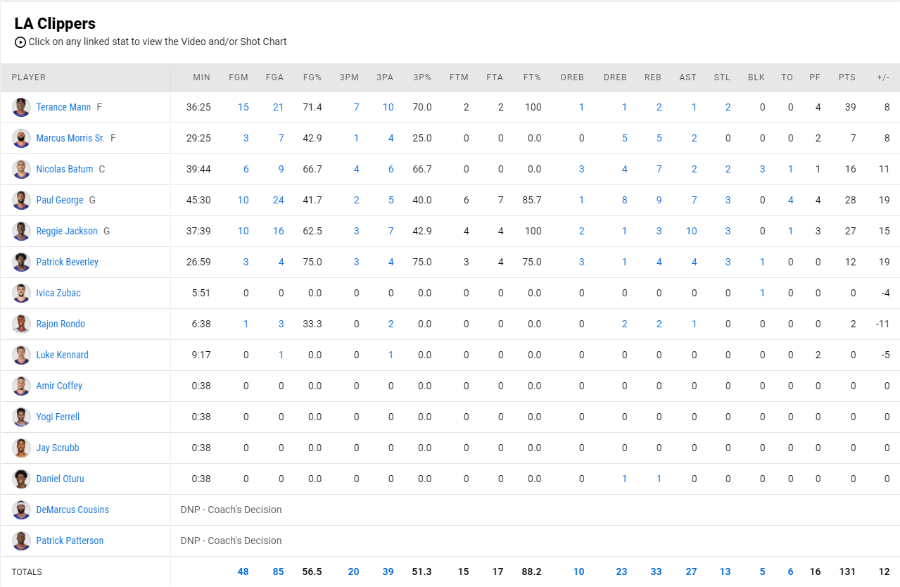The image size is (900, 587).
Task: Open Daniel Oturu player link
Action: pos(60,479)
